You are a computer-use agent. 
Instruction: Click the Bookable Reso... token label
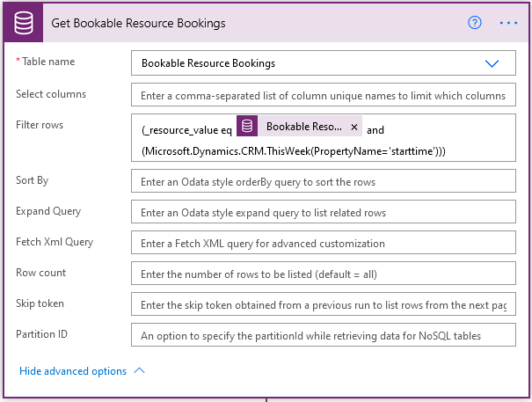tap(304, 127)
